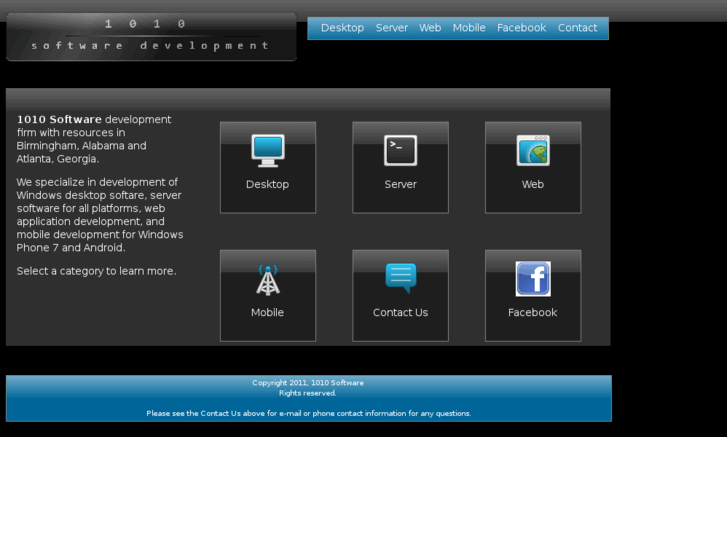
Task: Click the Mobile tile label
Action: [x=268, y=313]
